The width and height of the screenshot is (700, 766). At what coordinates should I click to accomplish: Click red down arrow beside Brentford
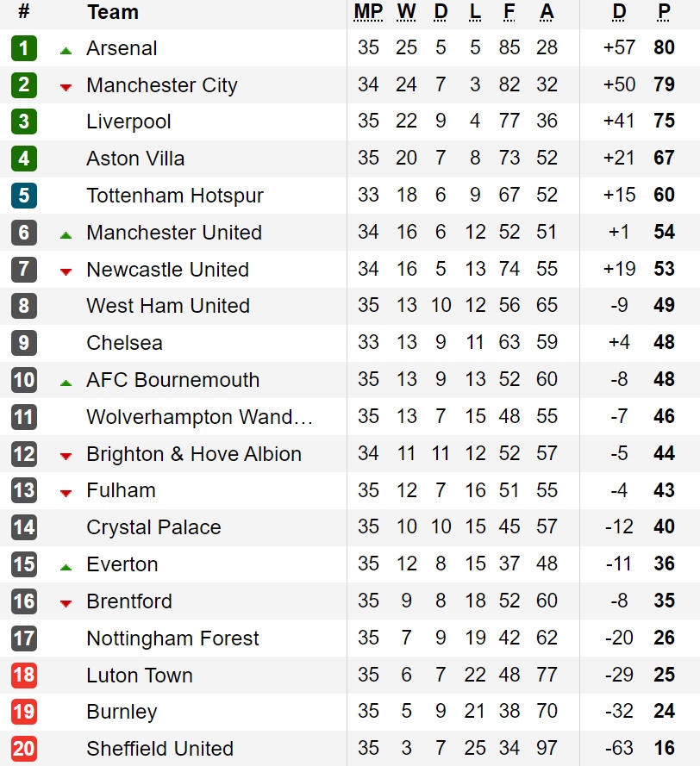[66, 603]
